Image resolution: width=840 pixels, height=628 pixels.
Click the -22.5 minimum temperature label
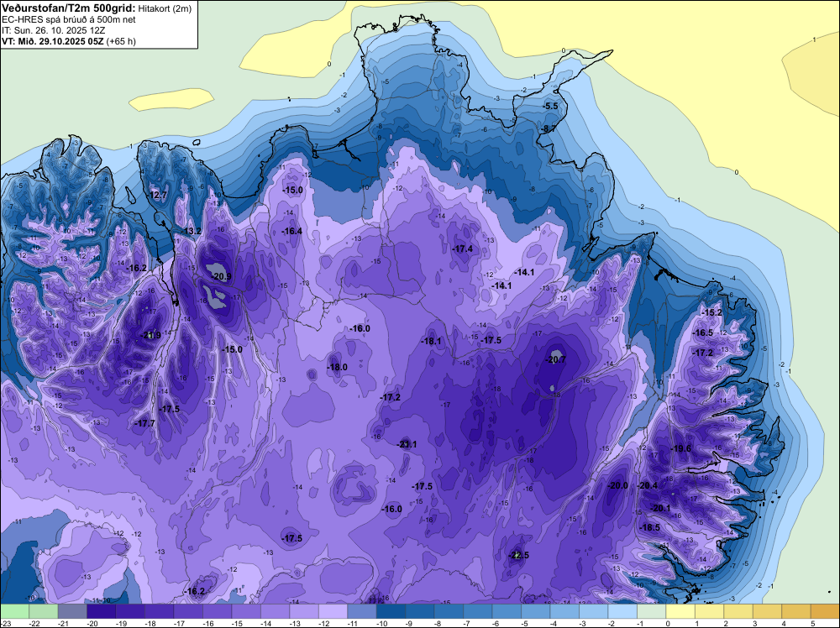(x=518, y=555)
